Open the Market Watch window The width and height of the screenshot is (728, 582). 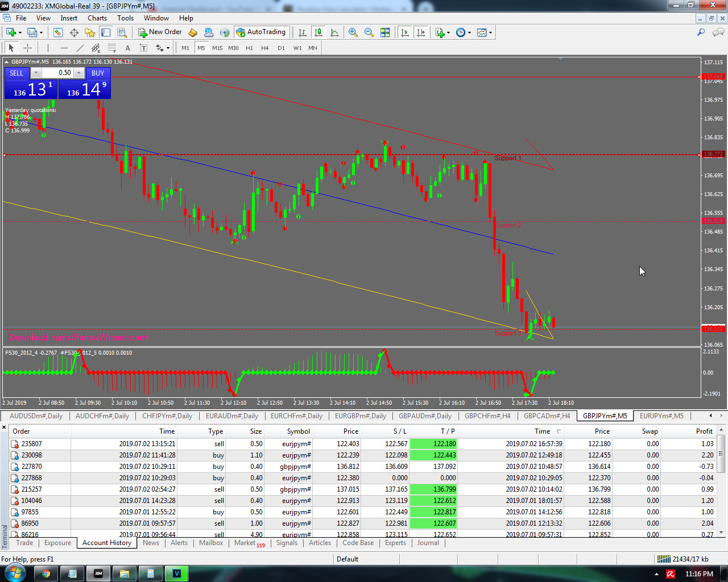coord(58,32)
